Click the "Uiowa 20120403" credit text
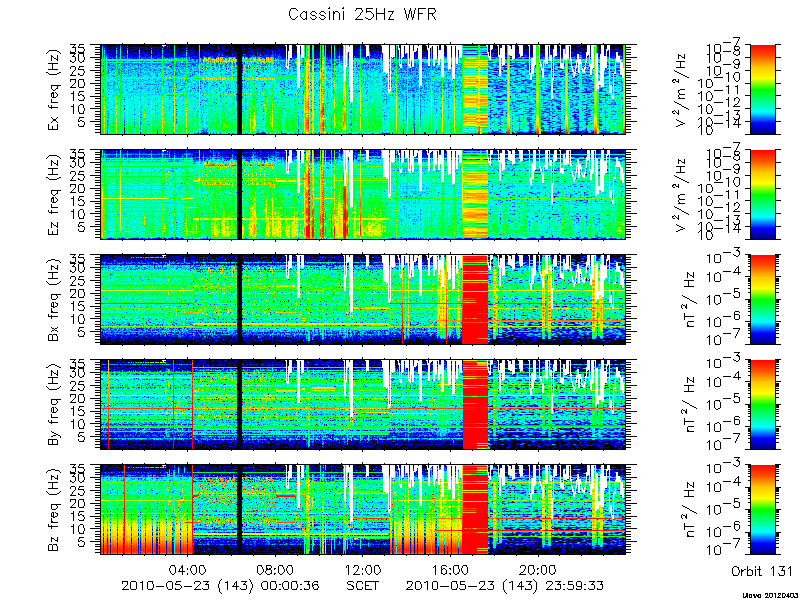Screen dimensions: 800x600 click(770, 595)
